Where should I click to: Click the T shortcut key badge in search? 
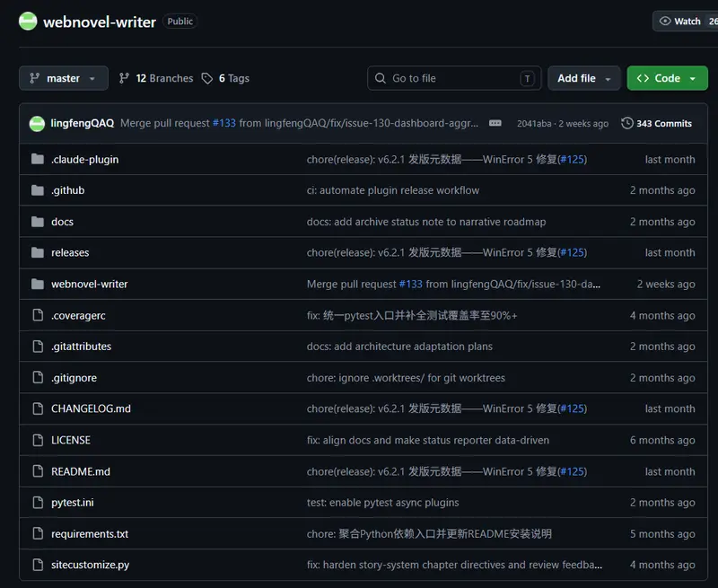coord(527,79)
